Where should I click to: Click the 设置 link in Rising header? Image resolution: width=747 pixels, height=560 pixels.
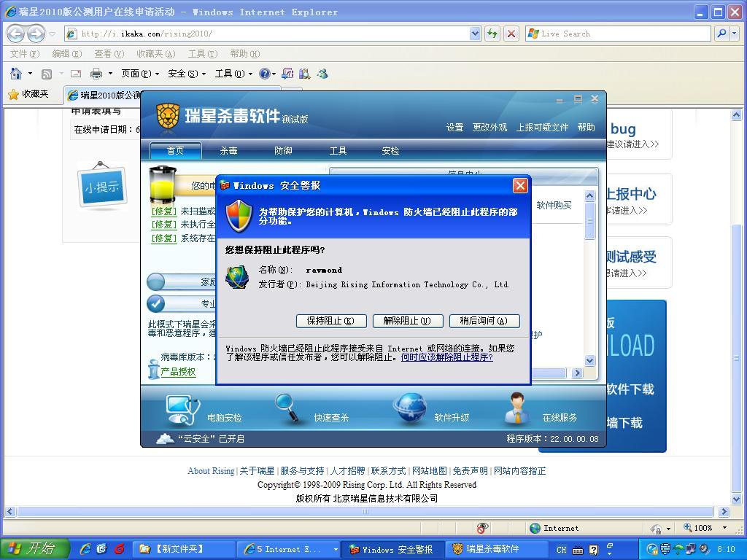click(x=454, y=127)
